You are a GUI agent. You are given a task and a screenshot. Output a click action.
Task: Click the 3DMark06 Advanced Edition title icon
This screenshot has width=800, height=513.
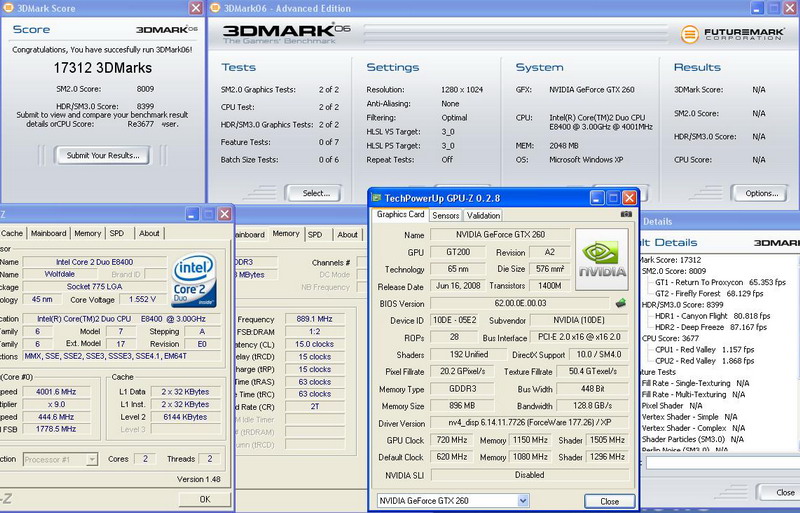tap(215, 8)
